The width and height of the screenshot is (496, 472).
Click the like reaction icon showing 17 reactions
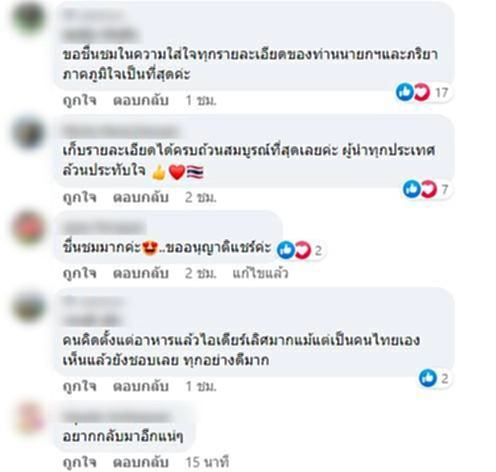405,92
